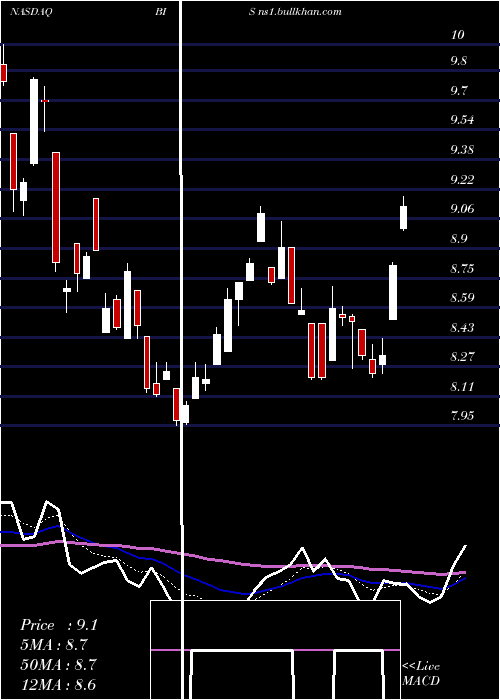The image size is (500, 700).
Task: Click the 50MA : 8.7 readout
Action: click(58, 665)
